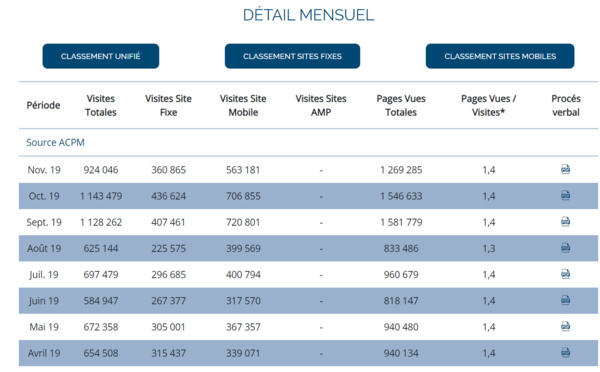Viewport: 600px width, 372px height.
Task: Open the Mai 19 procès verbal PDF icon
Action: tap(566, 326)
